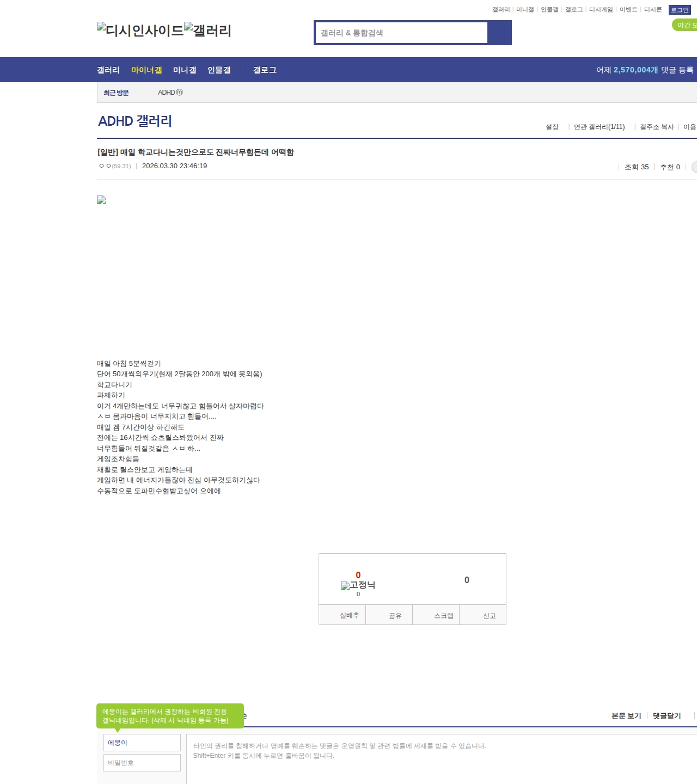Open the broken post image

(x=101, y=200)
